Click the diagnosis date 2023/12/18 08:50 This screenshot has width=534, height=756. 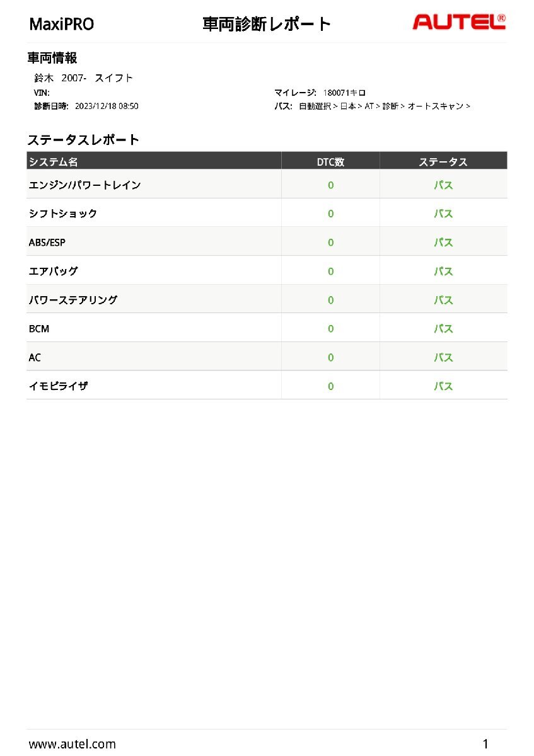107,106
